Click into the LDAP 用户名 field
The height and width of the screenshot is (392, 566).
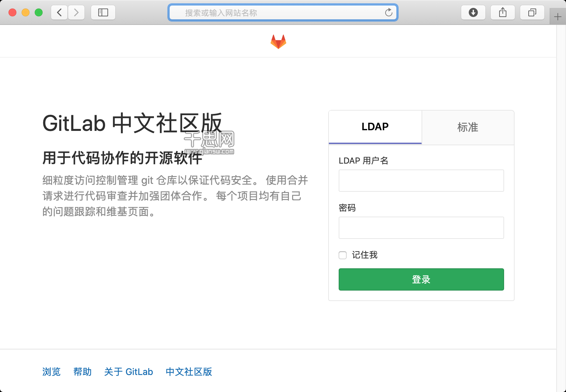[x=421, y=181]
